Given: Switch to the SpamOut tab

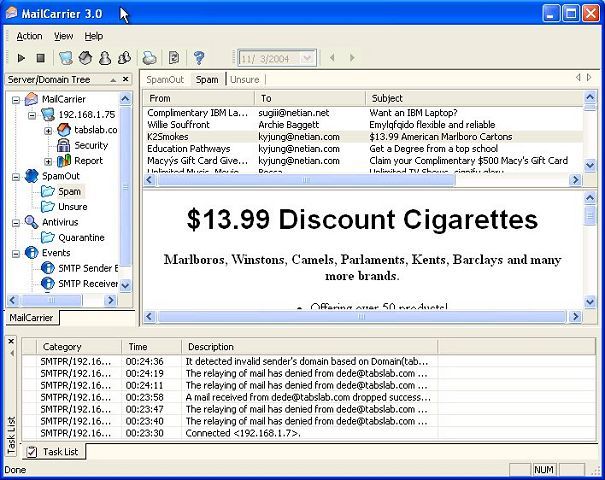Looking at the screenshot, I should (165, 79).
